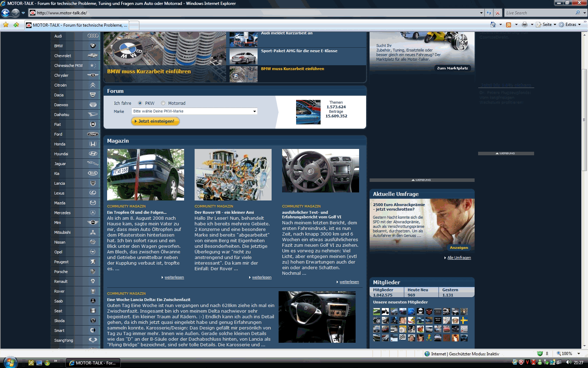
Task: Open the Windows Start orb
Action: [10, 362]
